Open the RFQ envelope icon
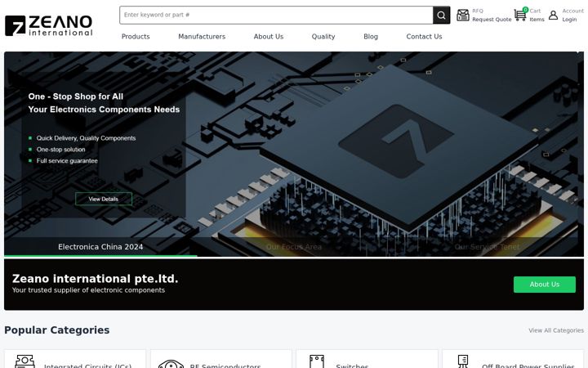The image size is (588, 368). (463, 15)
